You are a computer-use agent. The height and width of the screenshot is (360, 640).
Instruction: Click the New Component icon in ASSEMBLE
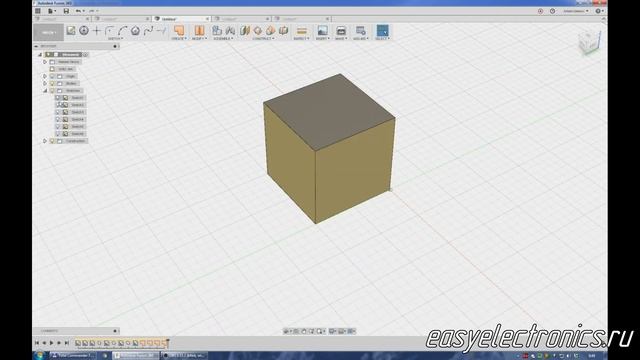pyautogui.click(x=217, y=31)
